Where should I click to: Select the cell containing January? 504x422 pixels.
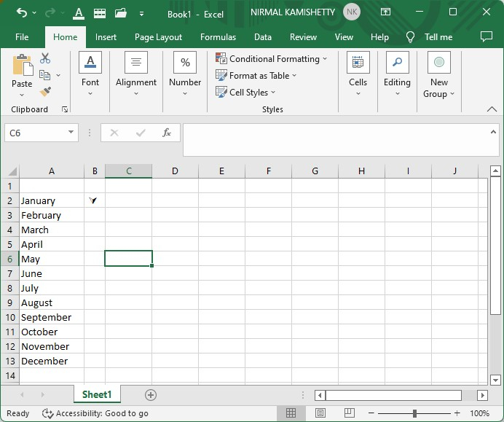click(52, 200)
